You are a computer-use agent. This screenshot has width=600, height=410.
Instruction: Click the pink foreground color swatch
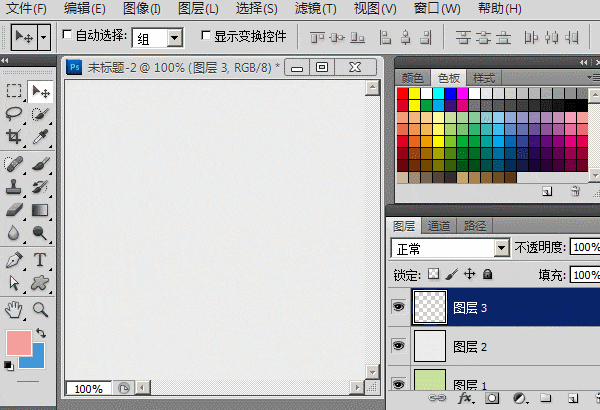[x=18, y=344]
